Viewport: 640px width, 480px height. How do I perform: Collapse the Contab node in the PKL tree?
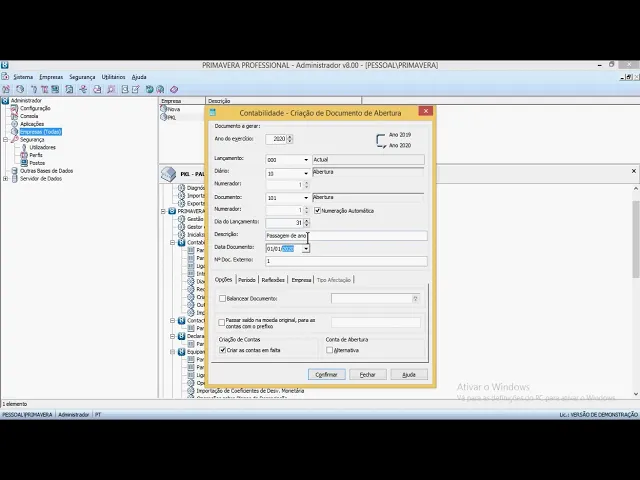point(173,242)
